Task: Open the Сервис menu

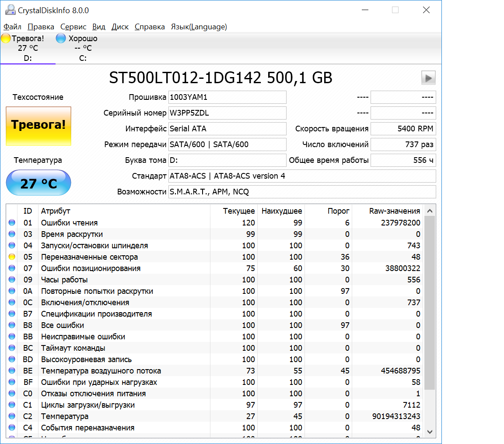Action: [x=73, y=27]
